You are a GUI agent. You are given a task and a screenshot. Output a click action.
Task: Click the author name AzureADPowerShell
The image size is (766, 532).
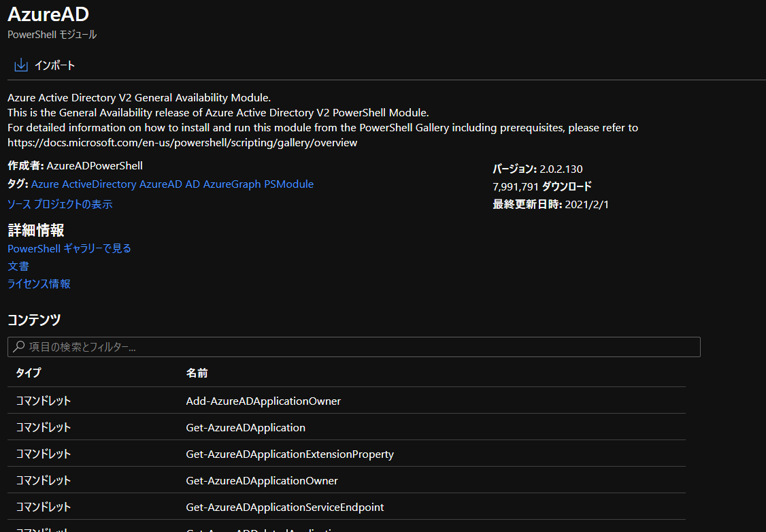(x=95, y=165)
